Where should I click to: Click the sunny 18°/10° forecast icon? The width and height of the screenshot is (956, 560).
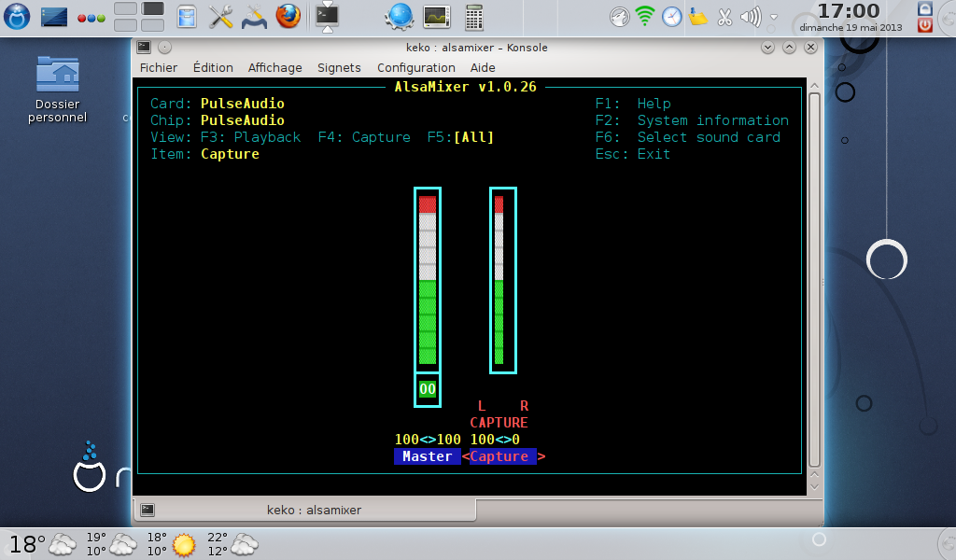184,545
